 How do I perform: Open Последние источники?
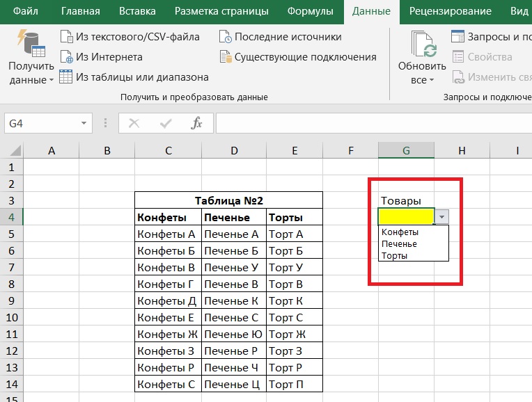[x=288, y=37]
